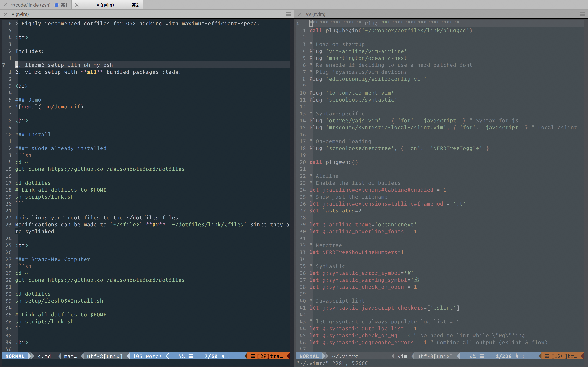This screenshot has height=367, width=588.
Task: Click utf-8[unix] in the right statusline
Action: click(435, 356)
